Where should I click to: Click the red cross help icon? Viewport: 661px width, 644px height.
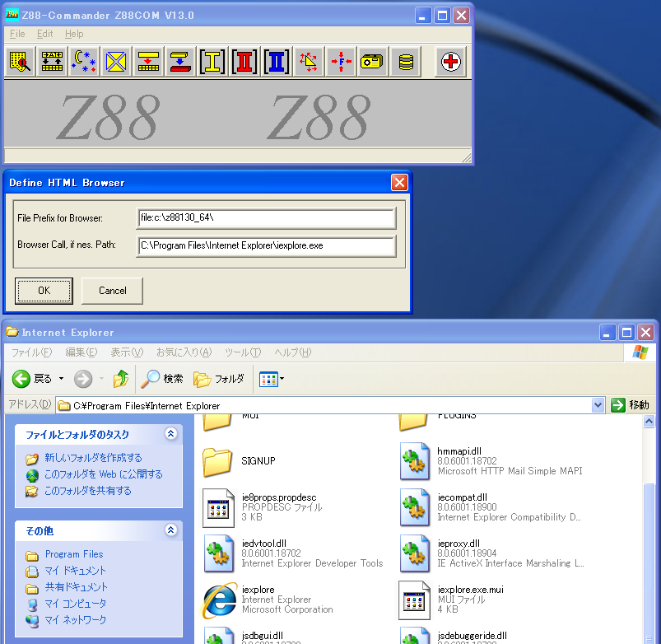point(450,62)
